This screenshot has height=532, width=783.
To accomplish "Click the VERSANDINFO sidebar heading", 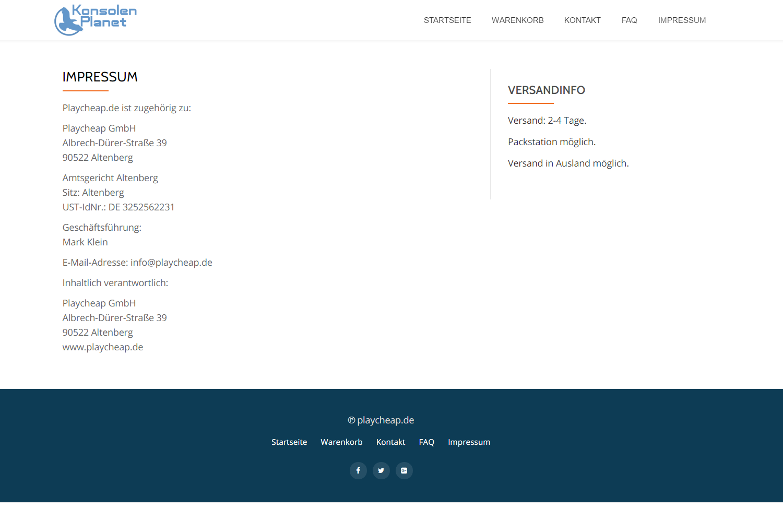I will coord(547,90).
